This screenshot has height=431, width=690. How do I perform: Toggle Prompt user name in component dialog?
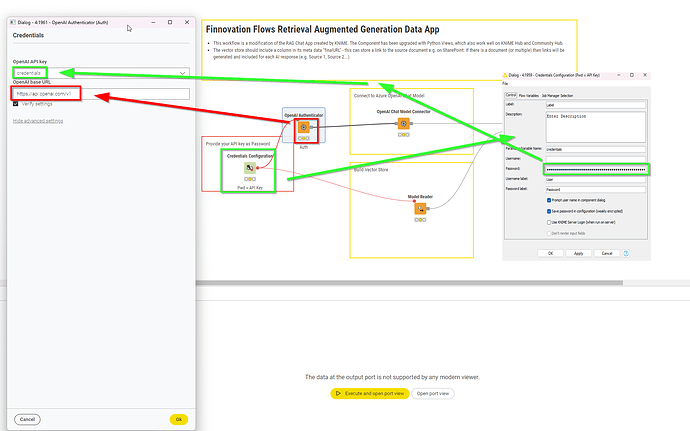point(549,200)
